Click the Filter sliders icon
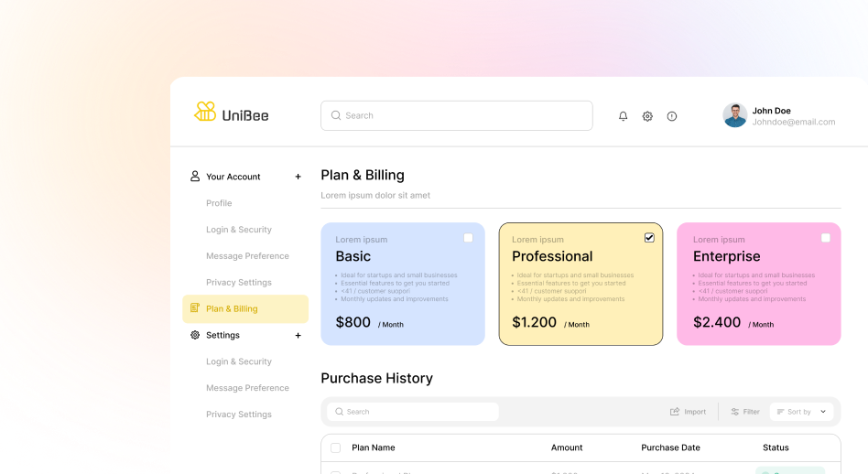 (x=734, y=412)
